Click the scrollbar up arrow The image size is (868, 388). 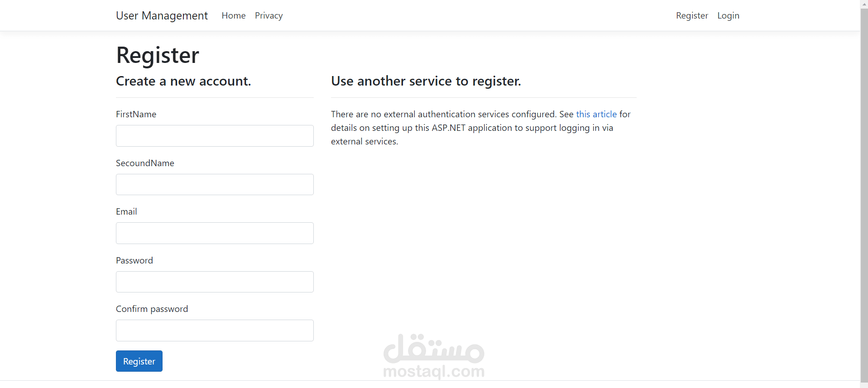(x=864, y=4)
